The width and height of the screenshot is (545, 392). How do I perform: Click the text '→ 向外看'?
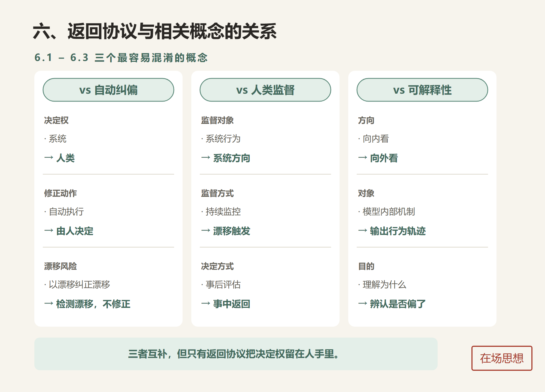tap(378, 158)
